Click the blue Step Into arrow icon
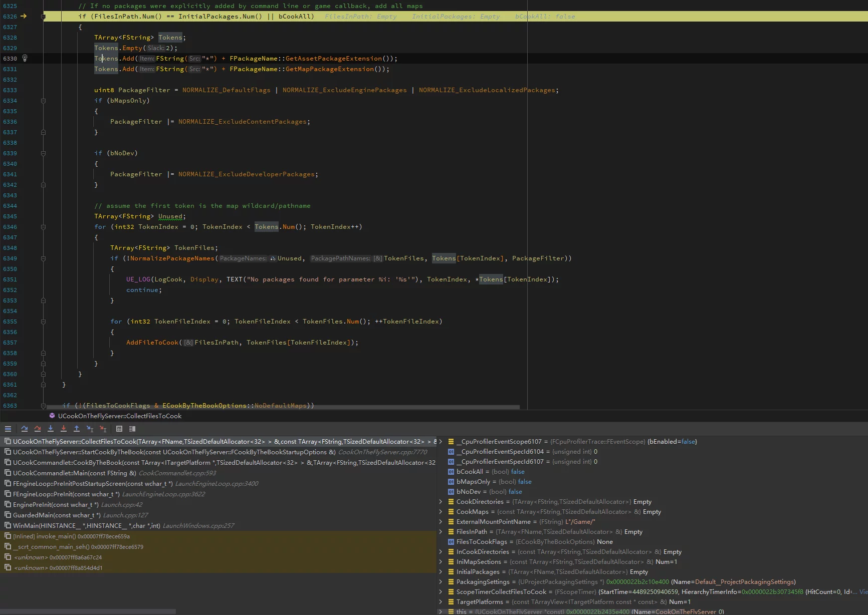868x615 pixels. click(x=51, y=429)
